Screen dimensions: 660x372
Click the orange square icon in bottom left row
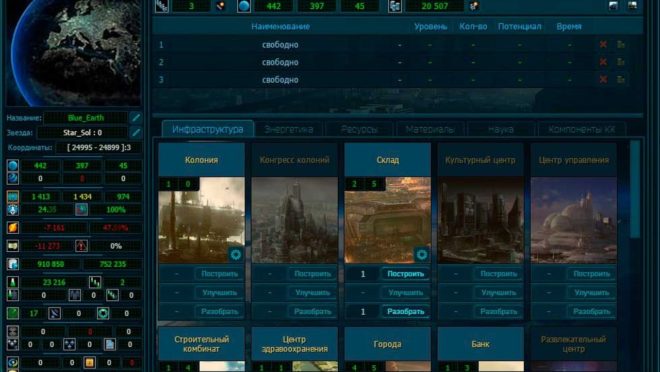tap(89, 362)
